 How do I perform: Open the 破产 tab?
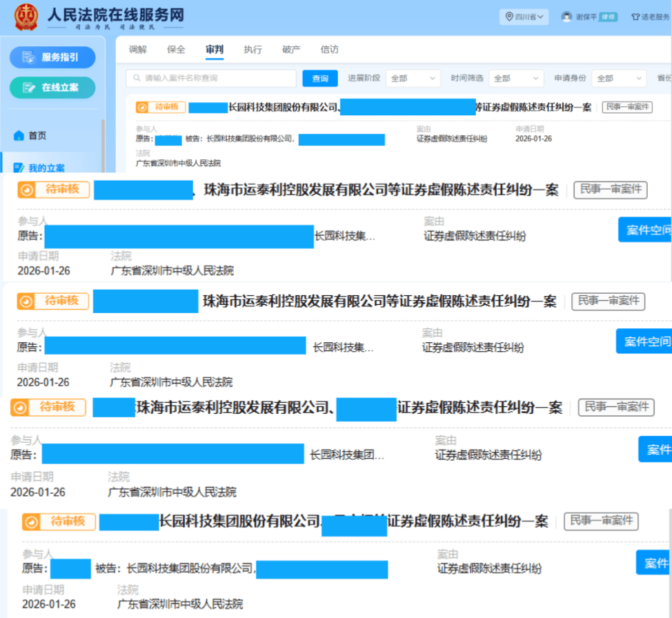tap(290, 49)
